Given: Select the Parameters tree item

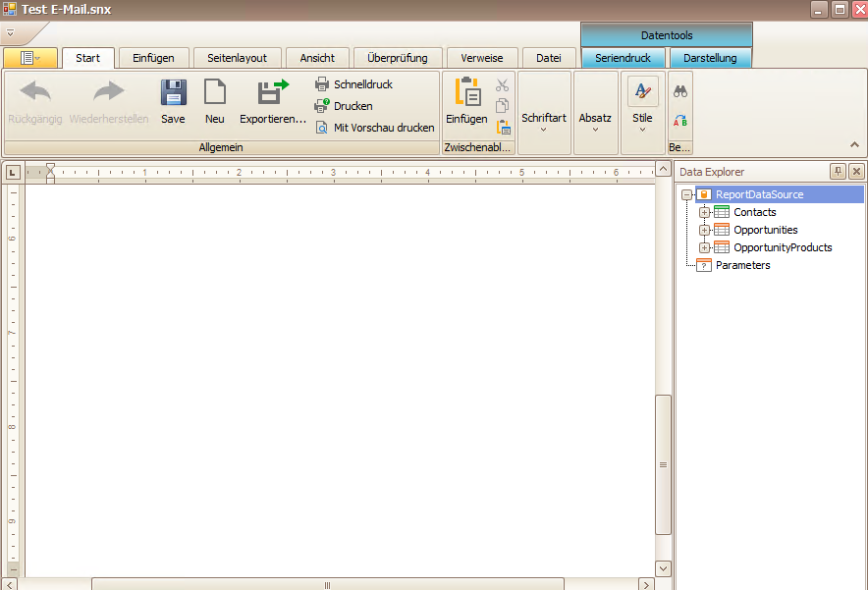Looking at the screenshot, I should (742, 265).
